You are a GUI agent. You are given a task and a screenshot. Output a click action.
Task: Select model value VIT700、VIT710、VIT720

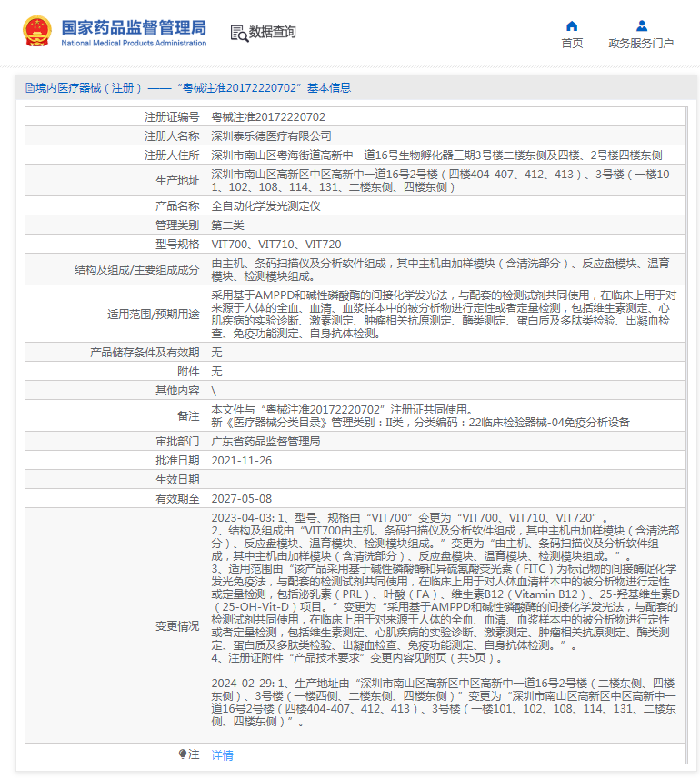coord(276,244)
